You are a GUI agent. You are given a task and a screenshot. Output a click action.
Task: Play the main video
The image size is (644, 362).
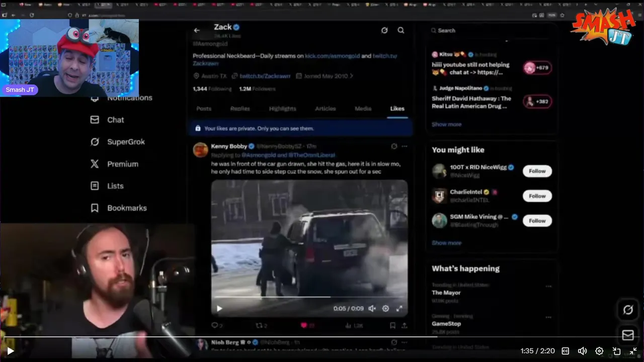(x=10, y=351)
